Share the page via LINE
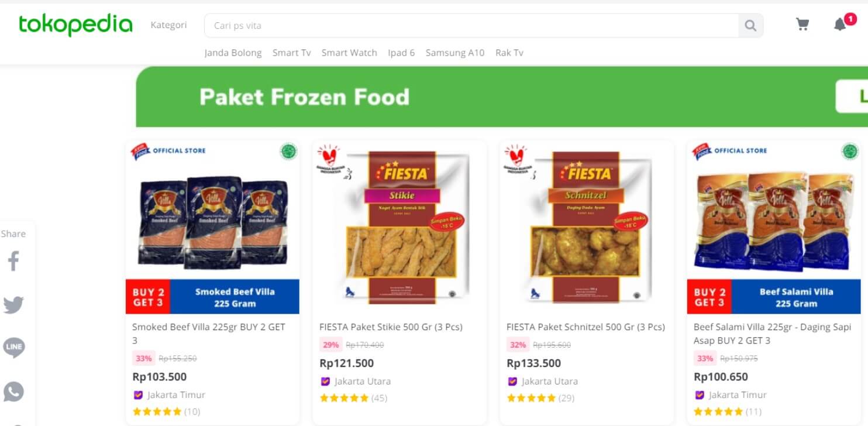Image resolution: width=868 pixels, height=426 pixels. 13,347
